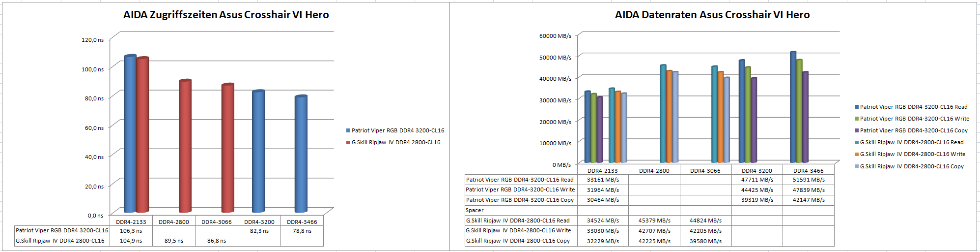Select legend text 'Patriot Viper RGB DDR4 3200-CL16' in Zugriffszeiten chart
The width and height of the screenshot is (980, 252).
point(398,130)
